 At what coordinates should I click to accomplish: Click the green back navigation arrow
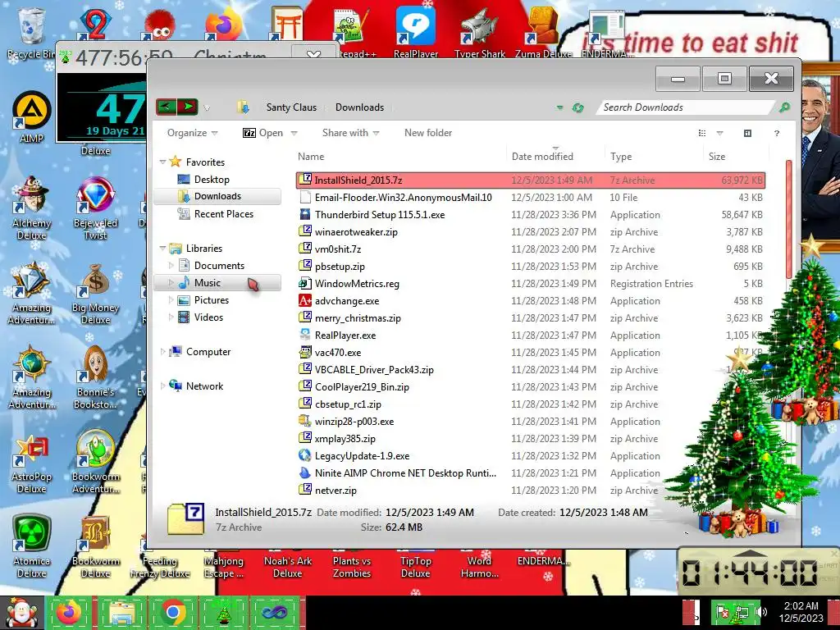166,107
